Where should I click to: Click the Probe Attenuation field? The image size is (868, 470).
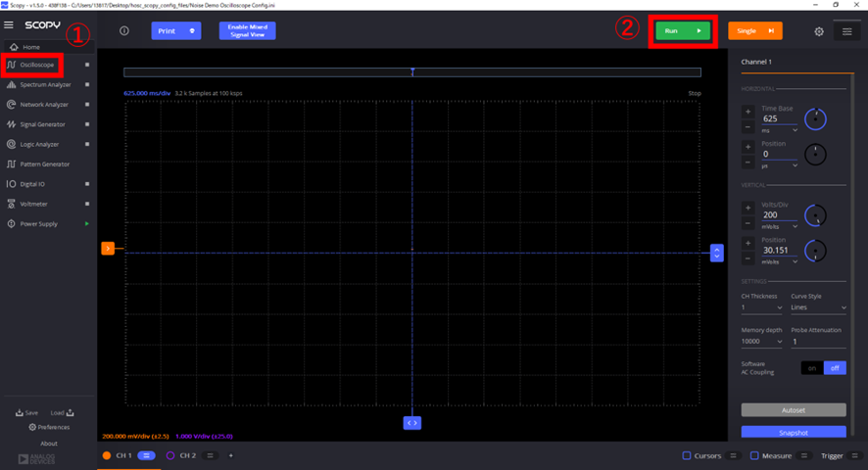(x=818, y=342)
